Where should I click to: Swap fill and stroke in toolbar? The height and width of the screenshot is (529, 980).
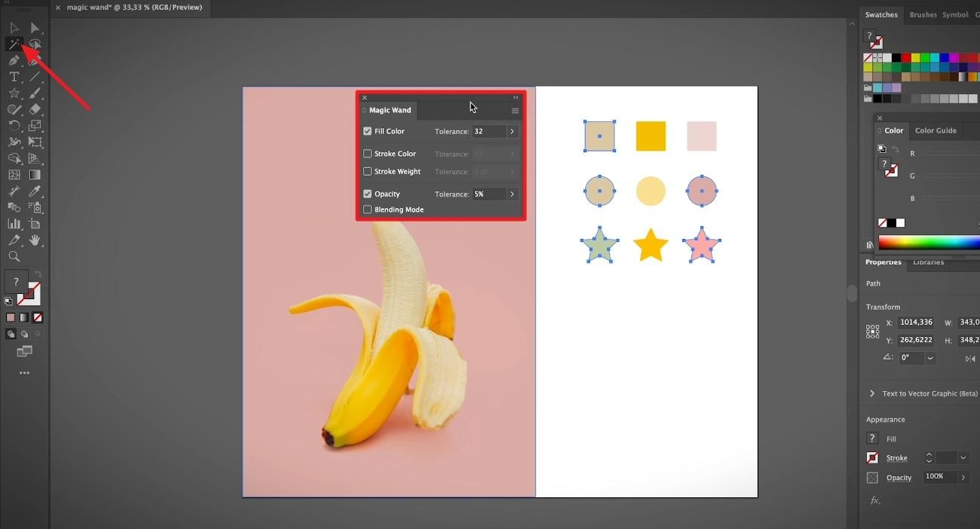click(x=38, y=274)
